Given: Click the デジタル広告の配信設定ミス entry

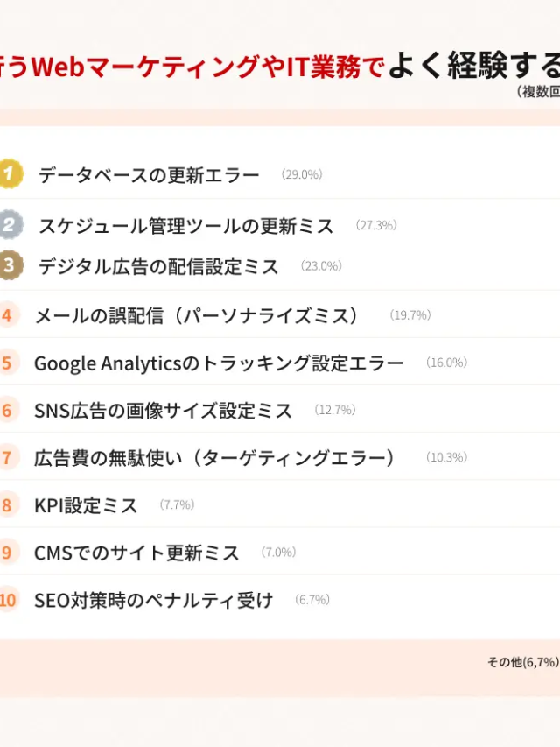Looking at the screenshot, I should (158, 266).
